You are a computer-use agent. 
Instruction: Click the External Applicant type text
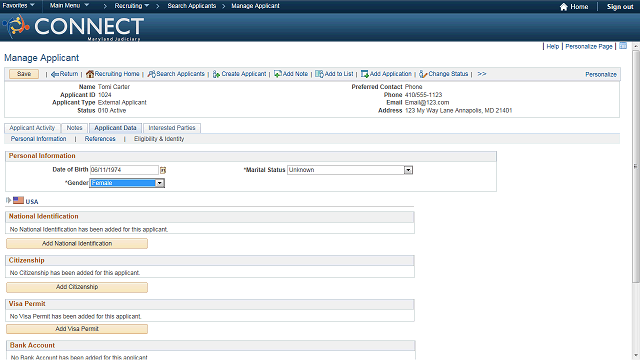pos(122,102)
